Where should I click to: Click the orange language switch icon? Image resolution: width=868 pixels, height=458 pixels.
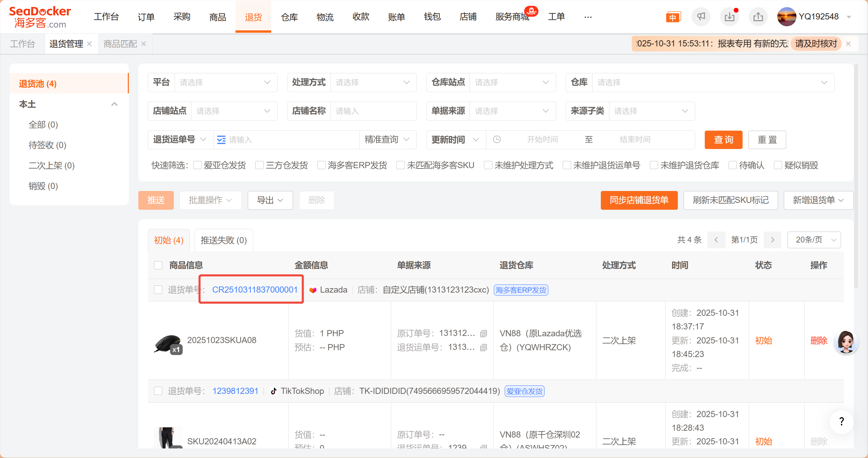pyautogui.click(x=673, y=17)
